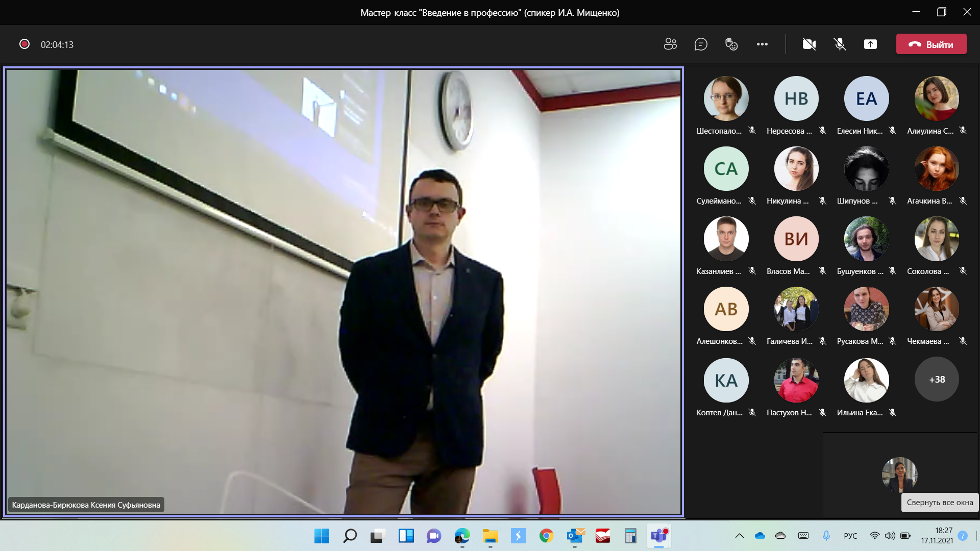Click the Пастухов participant avatar
The height and width of the screenshot is (551, 980).
796,380
